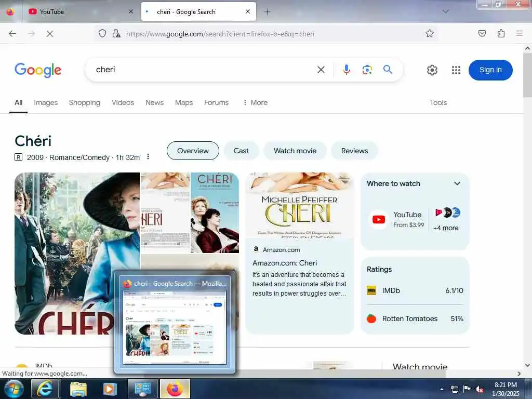Open the blue Chéri poster thumbnail
The image size is (532, 399).
point(215,212)
